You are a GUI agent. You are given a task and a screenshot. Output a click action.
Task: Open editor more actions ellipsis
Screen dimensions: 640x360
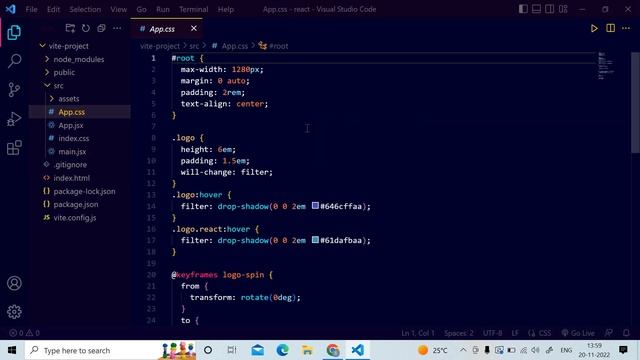pyautogui.click(x=626, y=28)
